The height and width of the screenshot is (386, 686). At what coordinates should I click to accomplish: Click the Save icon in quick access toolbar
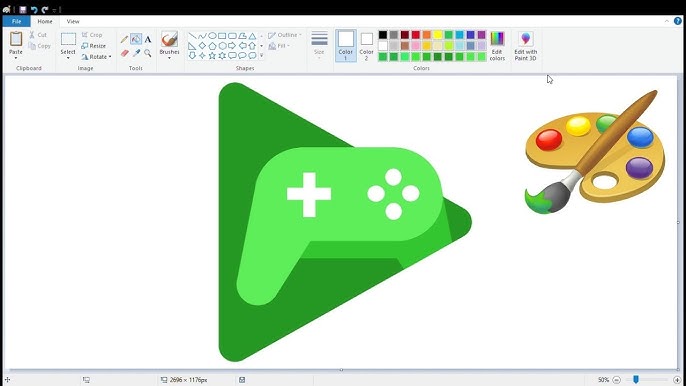(x=23, y=9)
